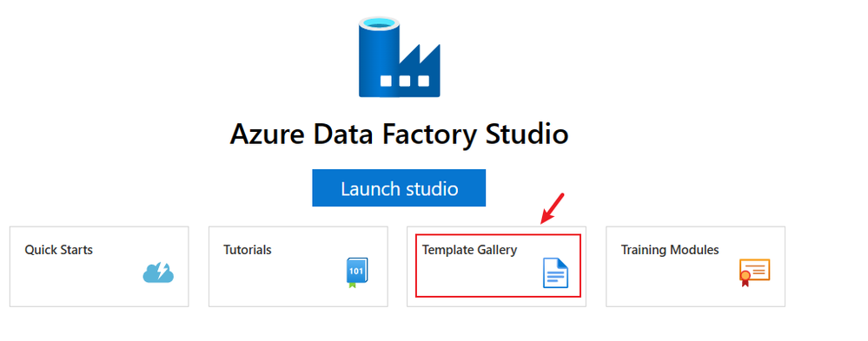Choose the Template Gallery label text
This screenshot has height=341, width=868.
[x=469, y=250]
